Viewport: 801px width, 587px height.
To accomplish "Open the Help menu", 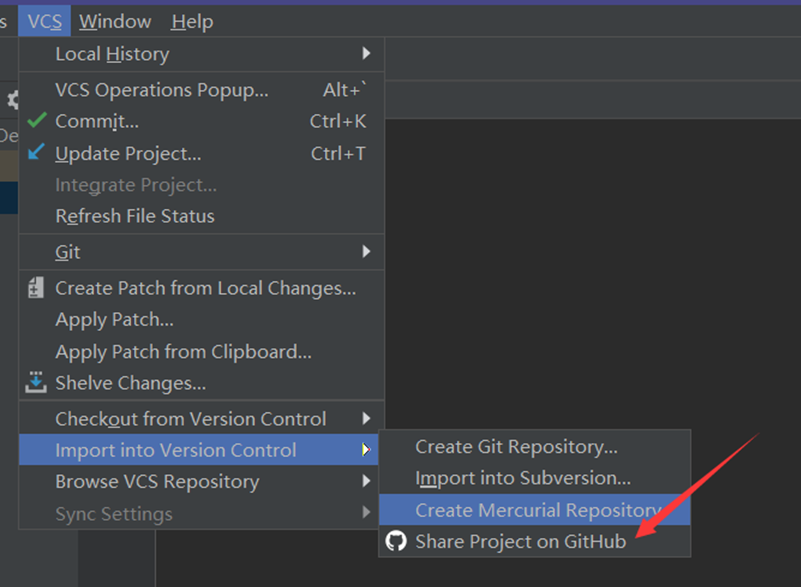I will point(192,21).
